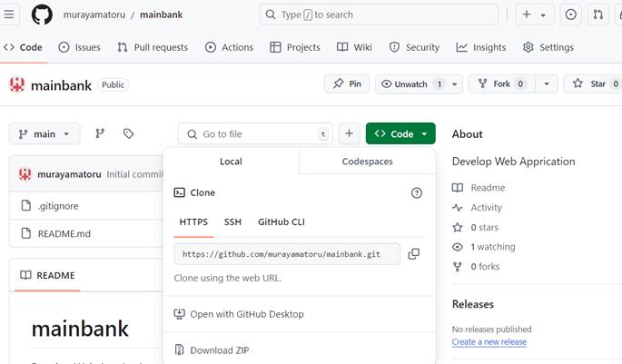Open the Wiki tab
Viewport: 622px width, 364px height.
coord(354,47)
